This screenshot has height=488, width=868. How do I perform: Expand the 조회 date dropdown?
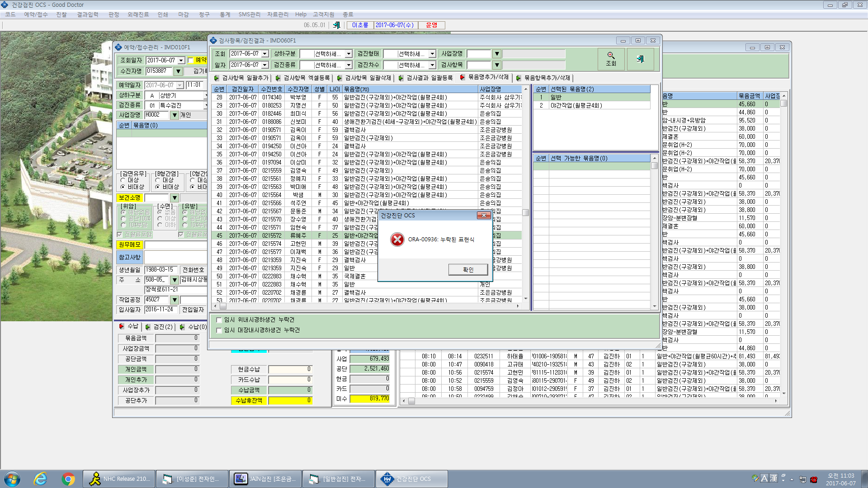(x=265, y=54)
